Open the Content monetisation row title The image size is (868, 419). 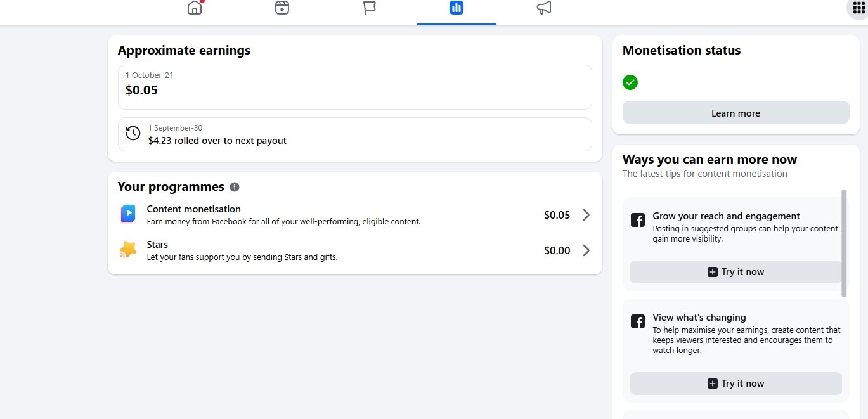pos(193,209)
